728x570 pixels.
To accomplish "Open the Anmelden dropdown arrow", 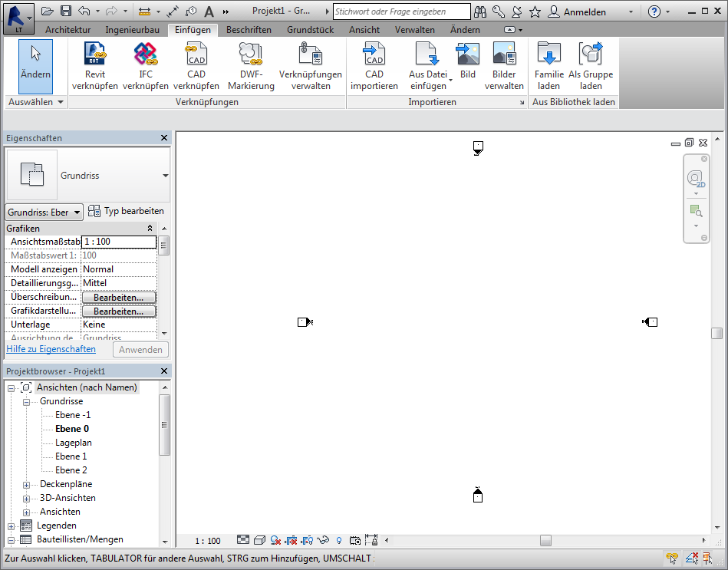I will [x=631, y=12].
